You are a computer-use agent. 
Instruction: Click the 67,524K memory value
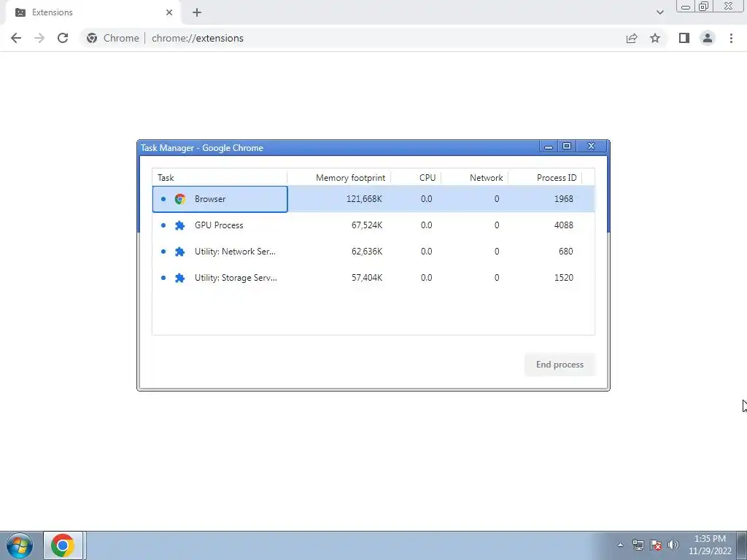tap(367, 225)
